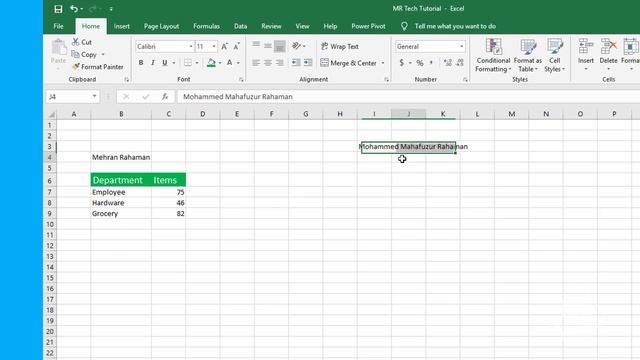Click the Insert cells button
The width and height of the screenshot is (640, 360).
[x=586, y=55]
